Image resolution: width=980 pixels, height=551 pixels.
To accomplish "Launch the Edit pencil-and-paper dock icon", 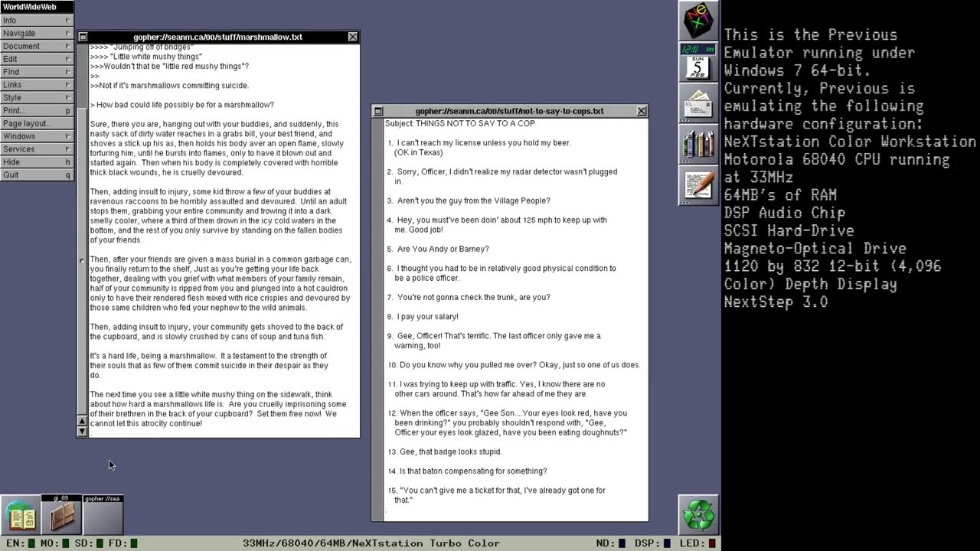I will click(x=698, y=186).
